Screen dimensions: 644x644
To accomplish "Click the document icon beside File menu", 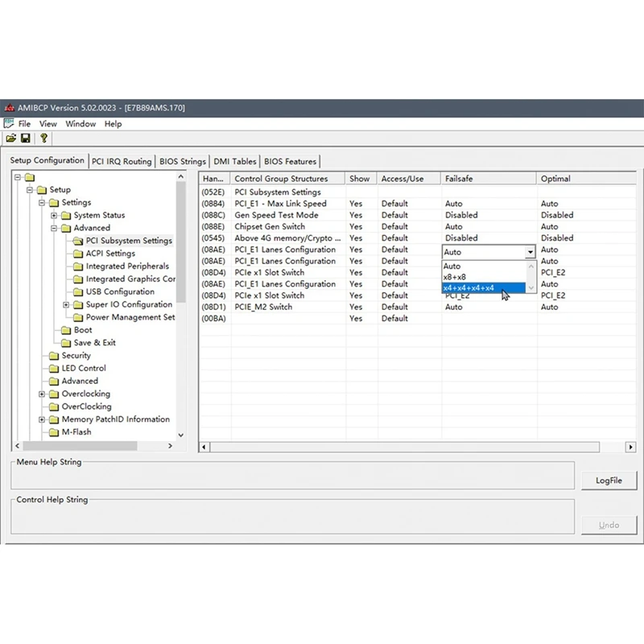I will 9,123.
